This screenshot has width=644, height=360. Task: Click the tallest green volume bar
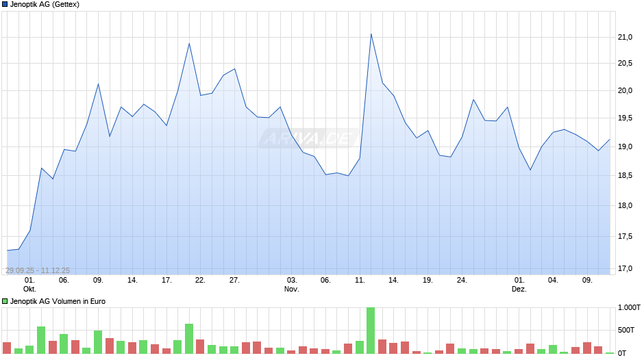[x=371, y=331]
